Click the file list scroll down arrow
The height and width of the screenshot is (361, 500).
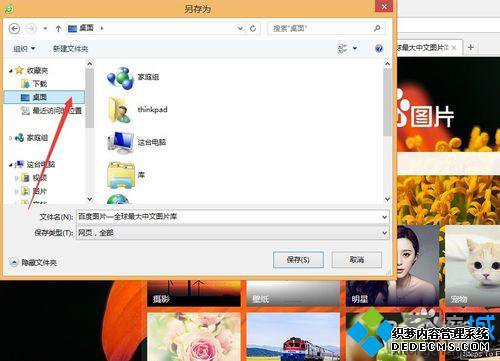point(387,199)
